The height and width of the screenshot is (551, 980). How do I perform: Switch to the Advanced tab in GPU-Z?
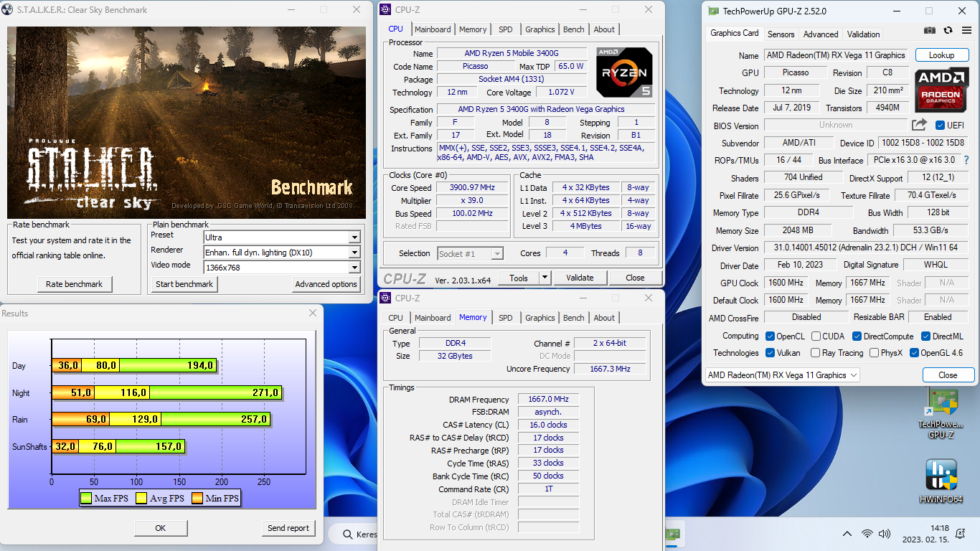[821, 34]
